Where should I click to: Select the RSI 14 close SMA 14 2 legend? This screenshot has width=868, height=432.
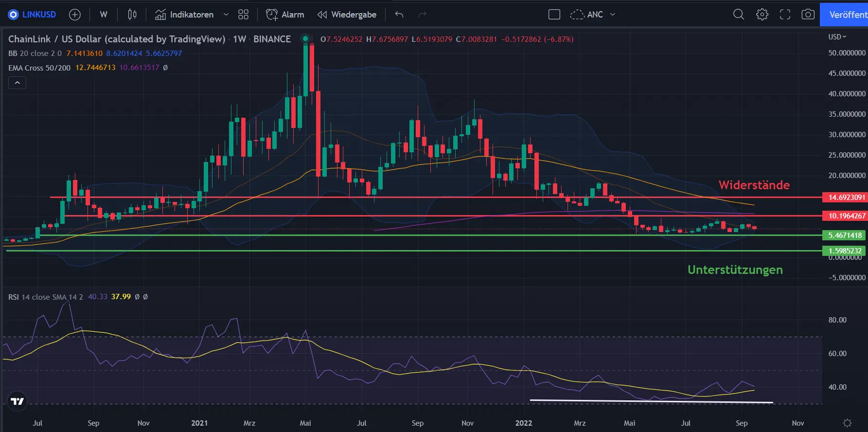[x=46, y=297]
